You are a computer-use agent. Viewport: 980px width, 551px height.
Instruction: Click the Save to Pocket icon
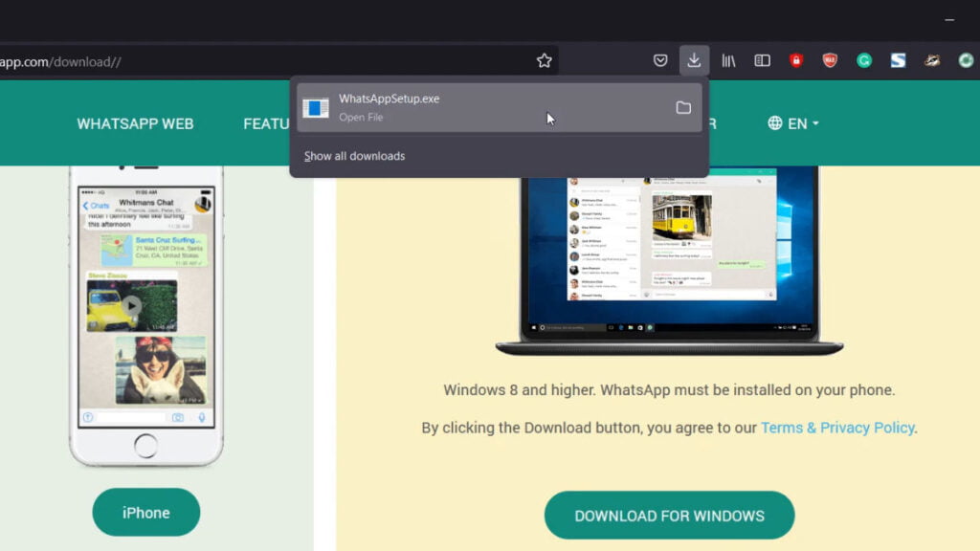tap(660, 61)
